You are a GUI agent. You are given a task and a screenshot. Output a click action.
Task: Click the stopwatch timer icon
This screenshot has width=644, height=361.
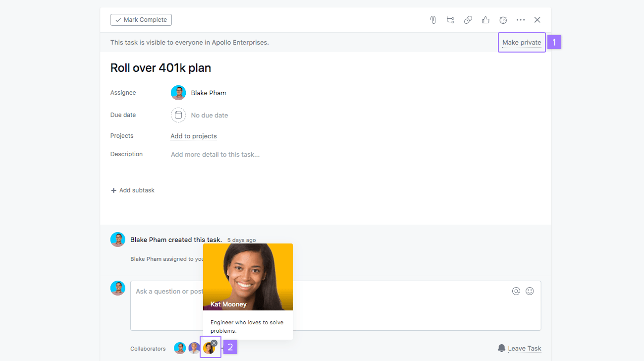click(x=503, y=20)
